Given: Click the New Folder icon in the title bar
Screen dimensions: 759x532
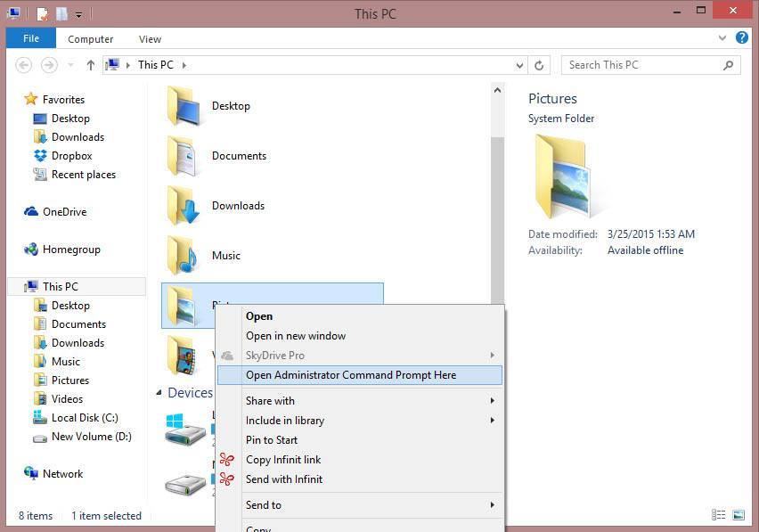Looking at the screenshot, I should 61,13.
